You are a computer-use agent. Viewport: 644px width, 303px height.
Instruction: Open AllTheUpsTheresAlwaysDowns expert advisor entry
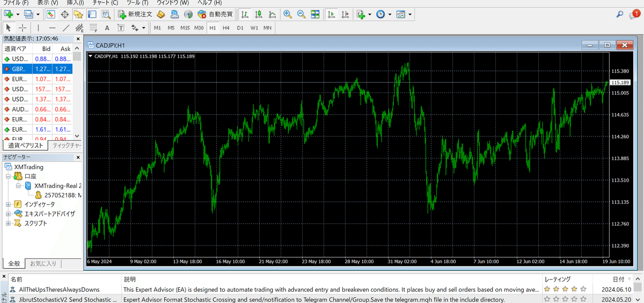coord(59,289)
